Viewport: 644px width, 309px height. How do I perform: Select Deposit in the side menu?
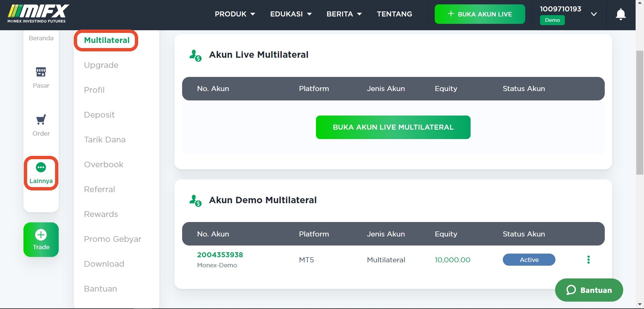(x=99, y=115)
